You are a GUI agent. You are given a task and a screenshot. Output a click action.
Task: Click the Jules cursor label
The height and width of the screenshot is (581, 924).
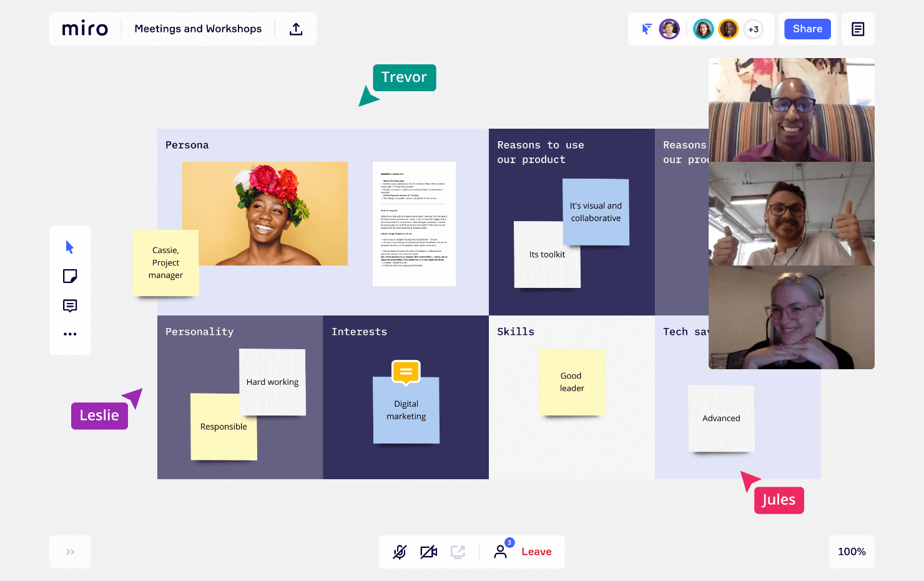point(779,500)
